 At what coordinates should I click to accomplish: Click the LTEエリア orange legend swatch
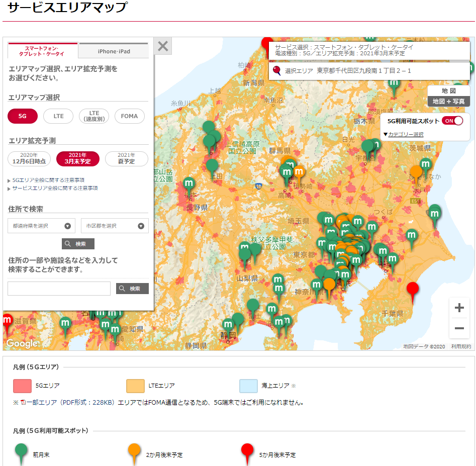[135, 386]
